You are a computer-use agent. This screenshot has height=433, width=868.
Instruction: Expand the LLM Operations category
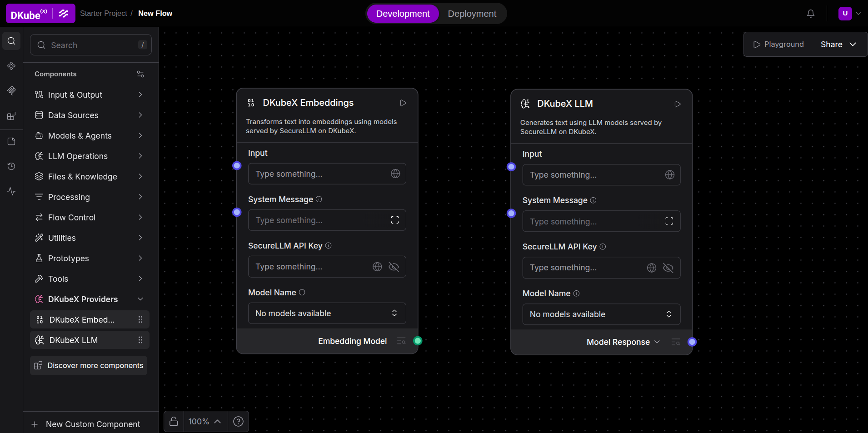[x=90, y=156]
